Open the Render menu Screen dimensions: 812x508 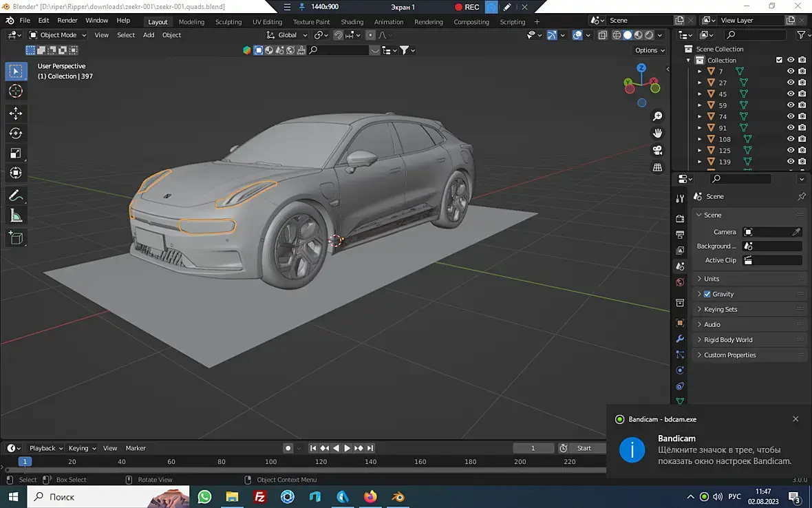coord(67,21)
